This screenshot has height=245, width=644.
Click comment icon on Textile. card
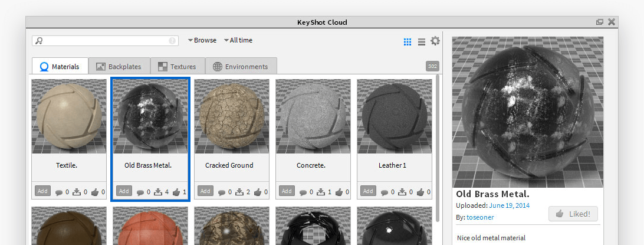point(59,192)
